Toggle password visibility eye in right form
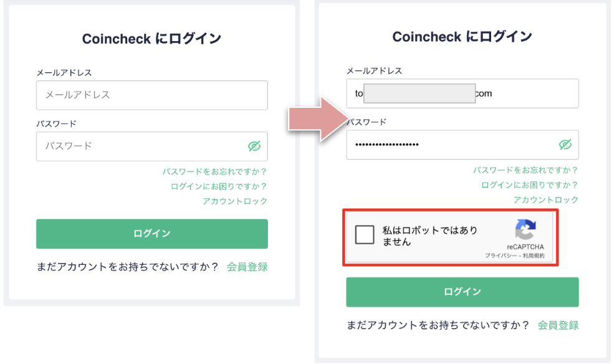 [x=565, y=145]
